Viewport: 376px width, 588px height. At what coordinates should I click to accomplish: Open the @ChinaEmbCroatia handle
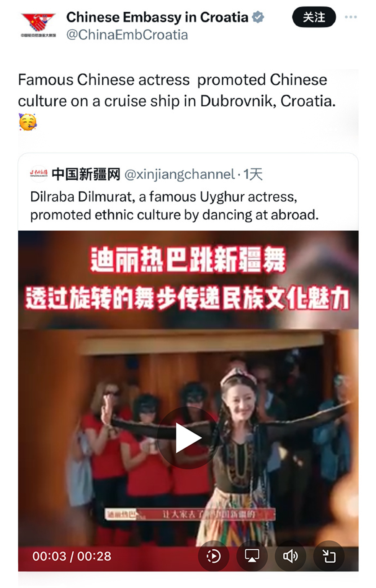[127, 35]
